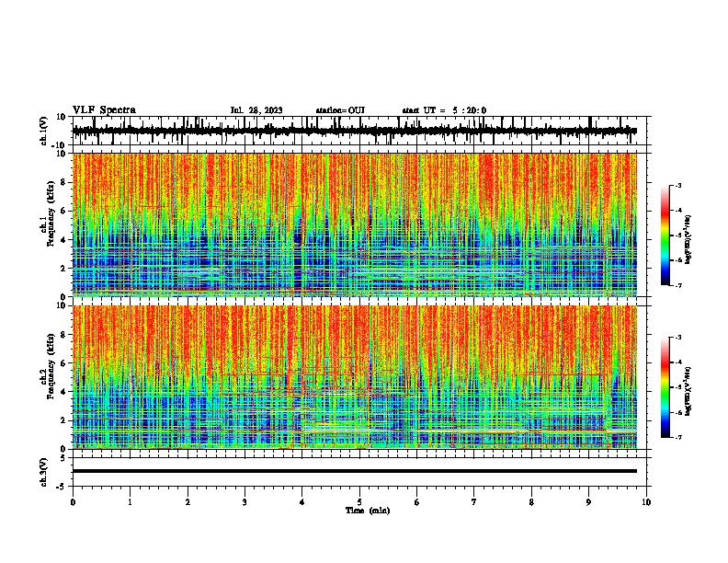Click the '8' tick on time axis
The height and width of the screenshot is (563, 728).
pyautogui.click(x=531, y=502)
